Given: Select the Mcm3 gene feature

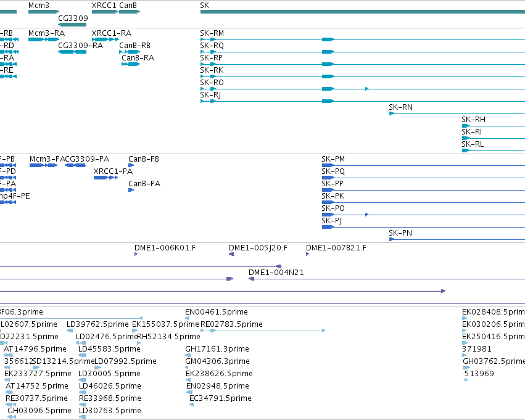Looking at the screenshot, I should tap(44, 12).
